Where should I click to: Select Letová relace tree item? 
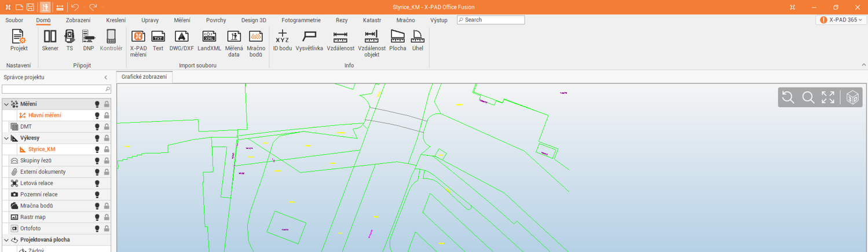(x=36, y=183)
